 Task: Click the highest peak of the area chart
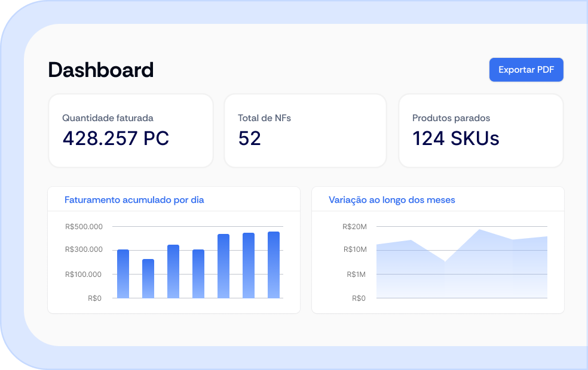pos(479,230)
